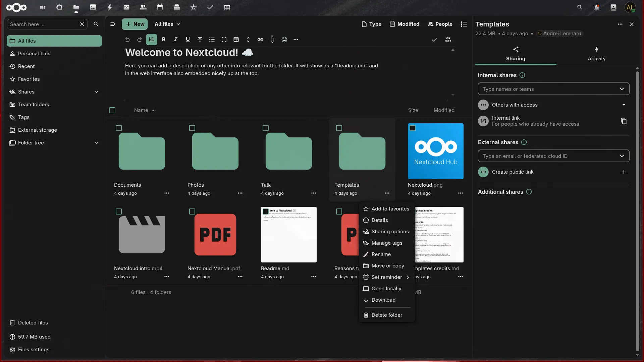The width and height of the screenshot is (644, 362).
Task: Open the Contacts app icon
Action: 143,7
